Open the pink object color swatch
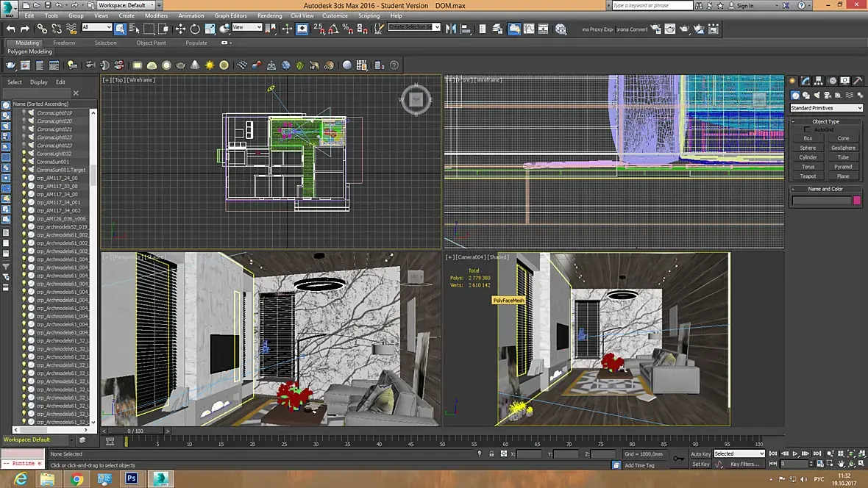Viewport: 868px width, 488px height. coord(856,200)
